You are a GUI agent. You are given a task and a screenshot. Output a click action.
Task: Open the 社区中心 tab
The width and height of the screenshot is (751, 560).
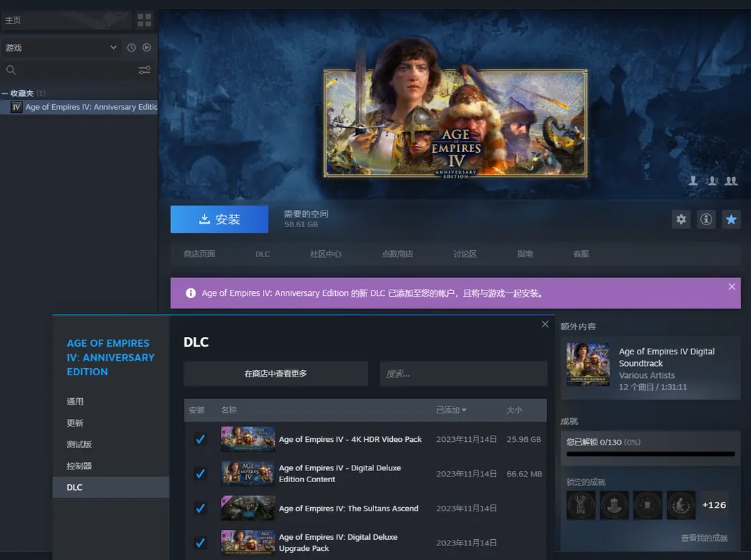pyautogui.click(x=325, y=254)
